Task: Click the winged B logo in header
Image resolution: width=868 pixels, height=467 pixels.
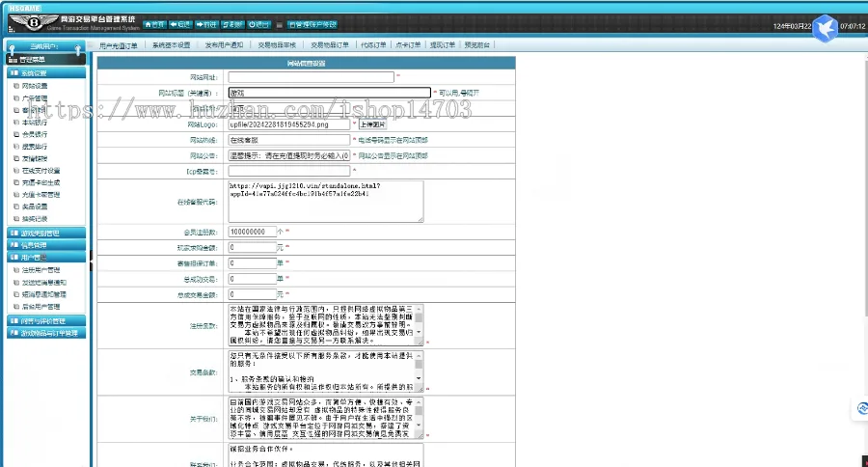Action: pyautogui.click(x=27, y=21)
